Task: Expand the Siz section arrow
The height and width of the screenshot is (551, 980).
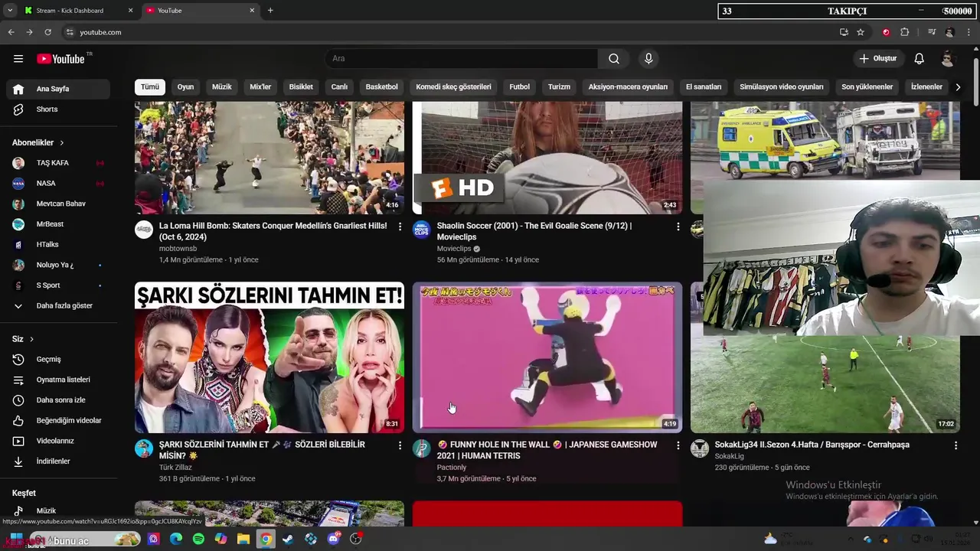Action: click(x=31, y=339)
